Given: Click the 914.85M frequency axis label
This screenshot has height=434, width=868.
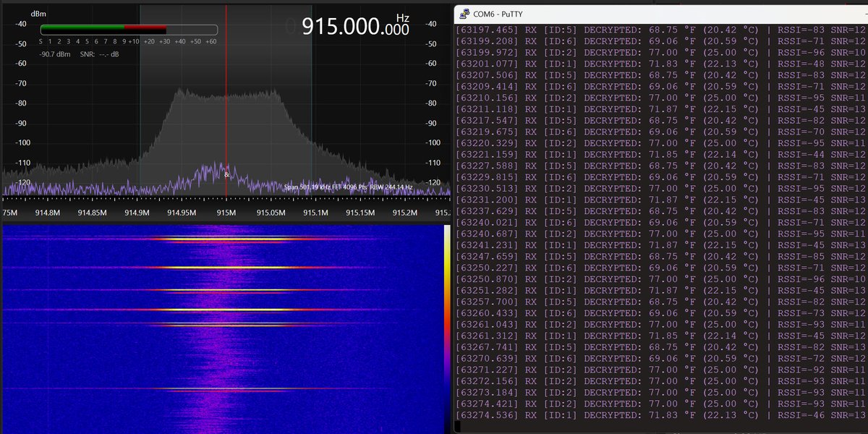Looking at the screenshot, I should click(92, 213).
